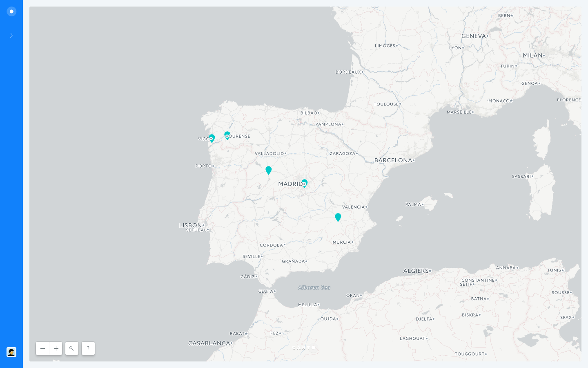
Task: Click the SASSARI city label
Action: pos(521,177)
